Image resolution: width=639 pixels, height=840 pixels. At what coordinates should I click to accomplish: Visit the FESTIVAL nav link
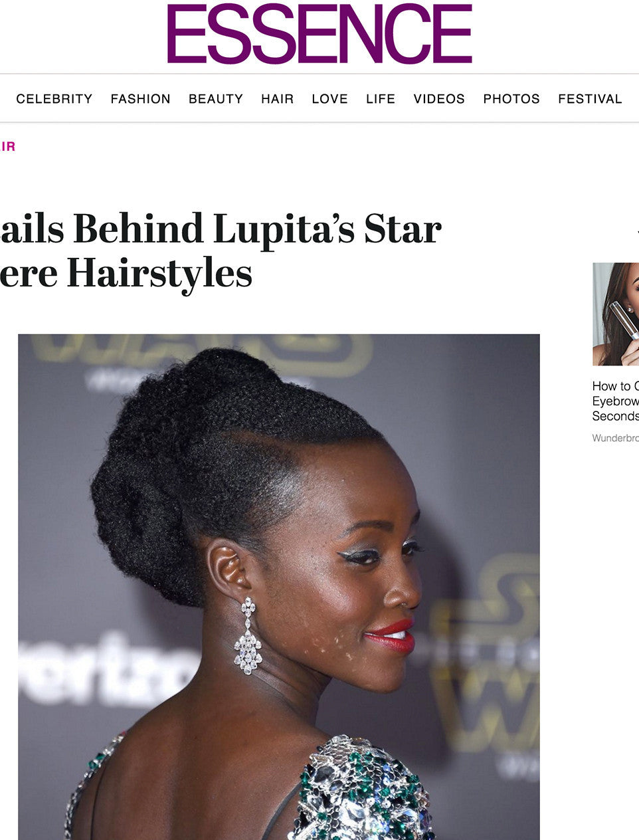[x=590, y=99]
